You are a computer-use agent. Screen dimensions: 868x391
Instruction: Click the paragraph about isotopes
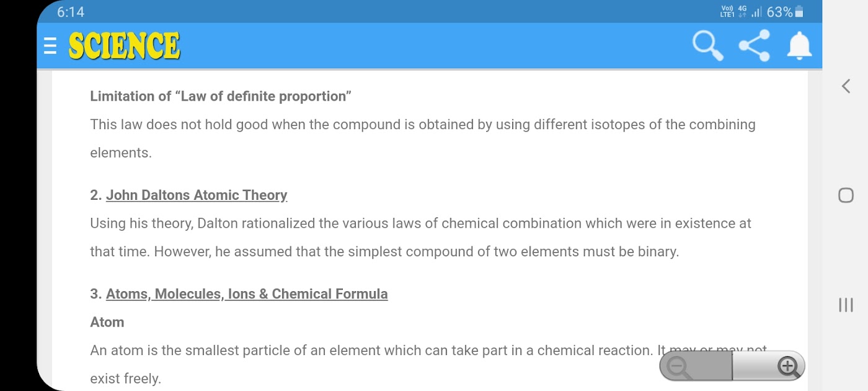(x=422, y=138)
